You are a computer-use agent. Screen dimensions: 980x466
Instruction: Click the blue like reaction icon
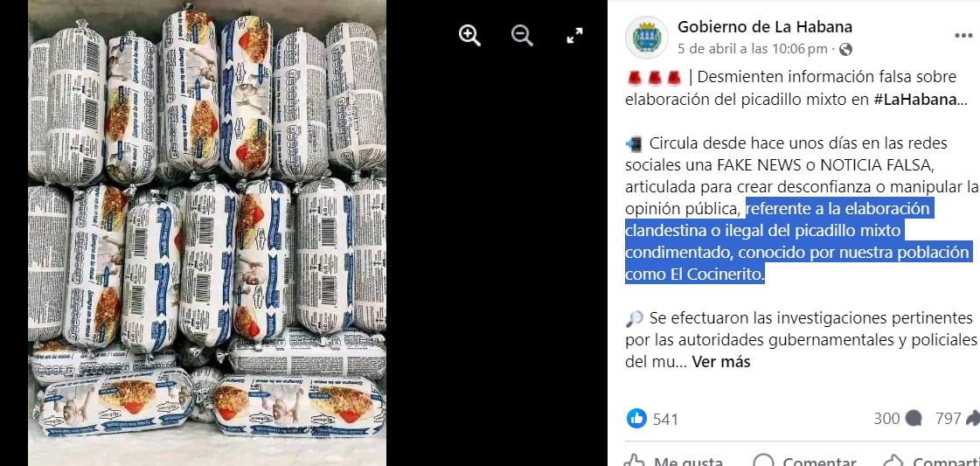(x=636, y=418)
